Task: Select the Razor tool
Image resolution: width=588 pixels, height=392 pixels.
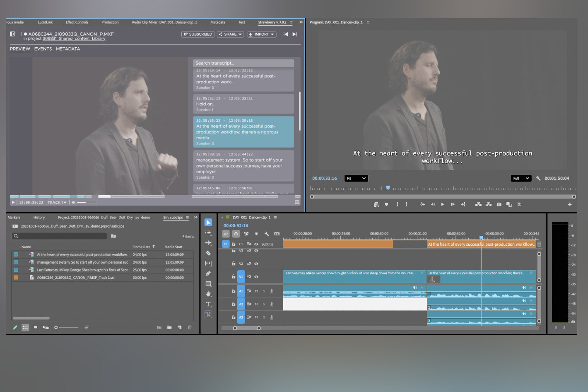Action: [x=208, y=253]
